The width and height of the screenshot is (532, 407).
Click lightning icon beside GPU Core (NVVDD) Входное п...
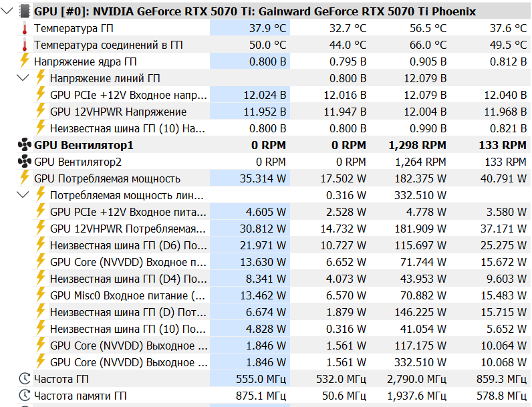(41, 261)
